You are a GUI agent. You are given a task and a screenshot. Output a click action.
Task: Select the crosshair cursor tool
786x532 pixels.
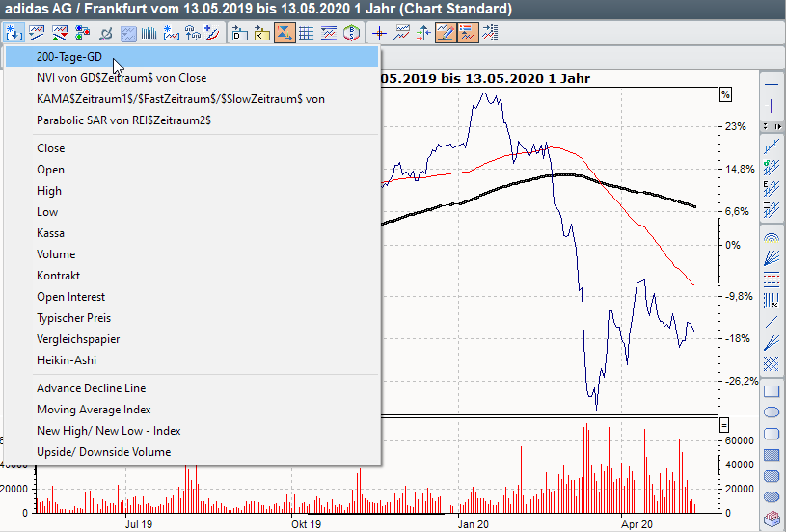tap(379, 34)
